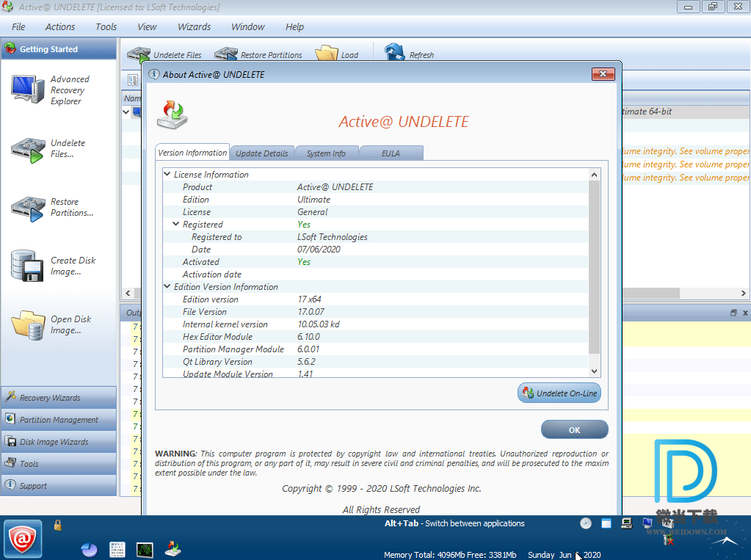751x560 pixels.
Task: Collapse the License Information section
Action: pyautogui.click(x=167, y=174)
